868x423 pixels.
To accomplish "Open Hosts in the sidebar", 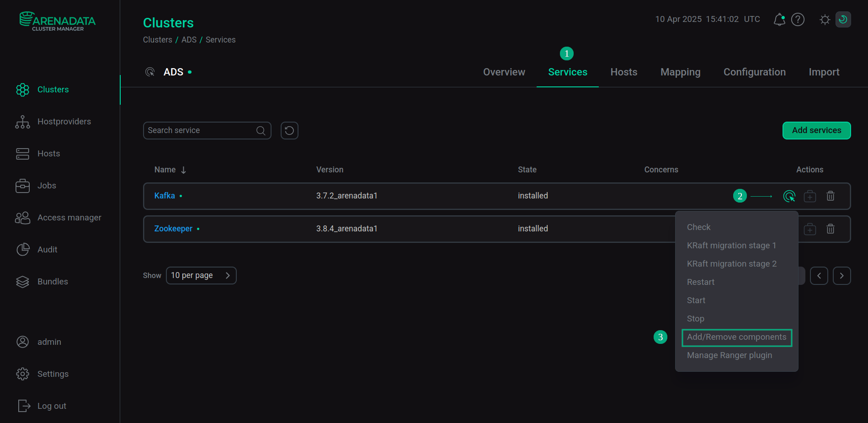I will click(x=48, y=154).
